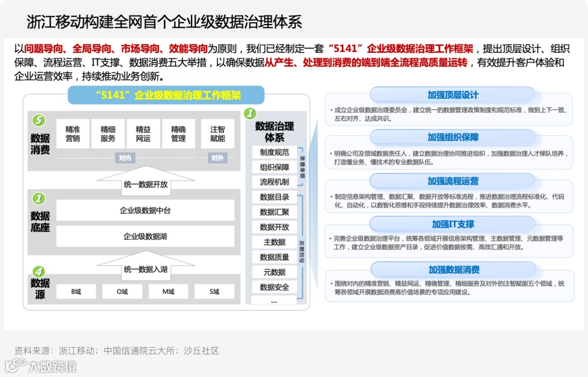
Task: Select the 精细服务 box
Action: click(108, 134)
